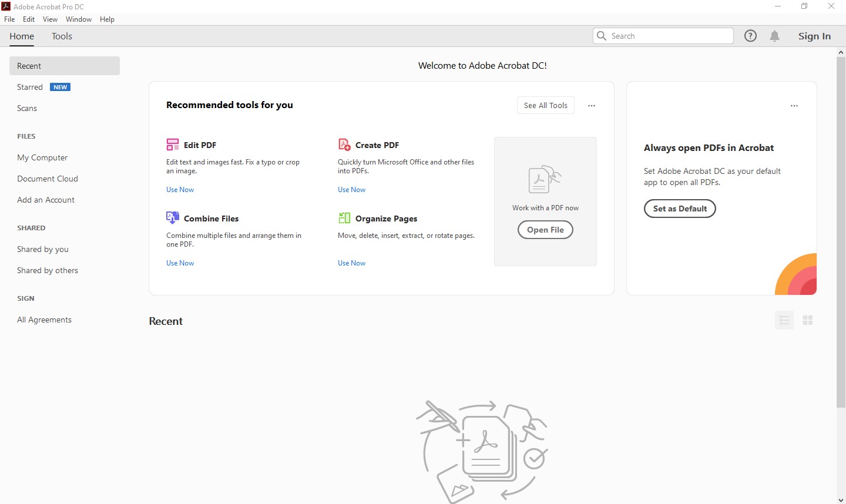Click the Organize Pages tool icon

pyautogui.click(x=344, y=218)
